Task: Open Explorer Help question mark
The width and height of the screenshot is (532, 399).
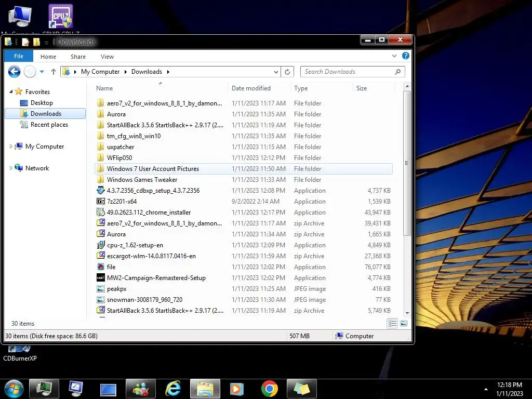Action: click(405, 56)
